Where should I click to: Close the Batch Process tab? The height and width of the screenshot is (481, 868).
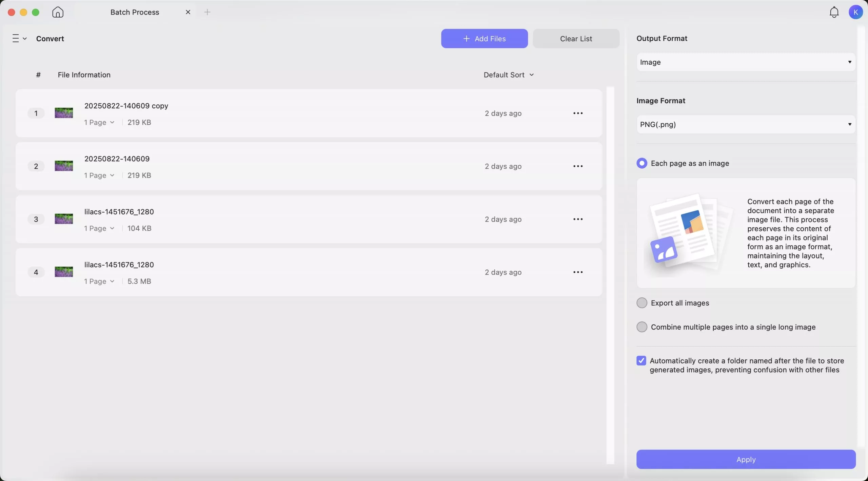coord(188,12)
